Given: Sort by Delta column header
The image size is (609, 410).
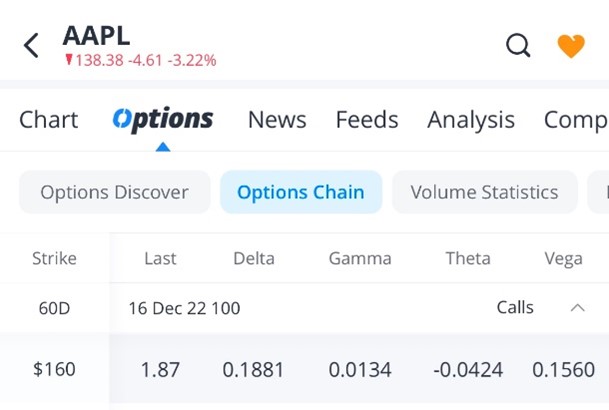Looking at the screenshot, I should point(254,258).
